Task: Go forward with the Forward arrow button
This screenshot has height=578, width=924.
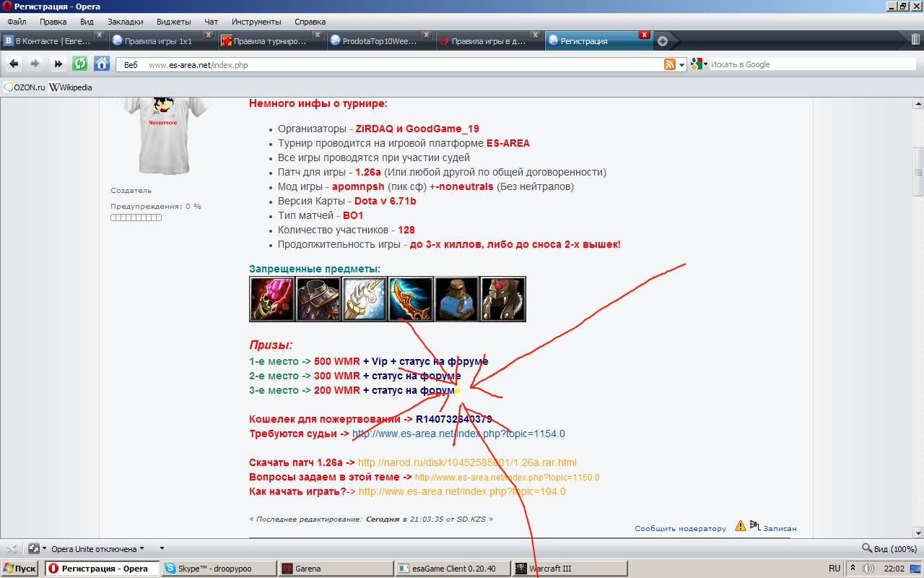Action: (35, 64)
